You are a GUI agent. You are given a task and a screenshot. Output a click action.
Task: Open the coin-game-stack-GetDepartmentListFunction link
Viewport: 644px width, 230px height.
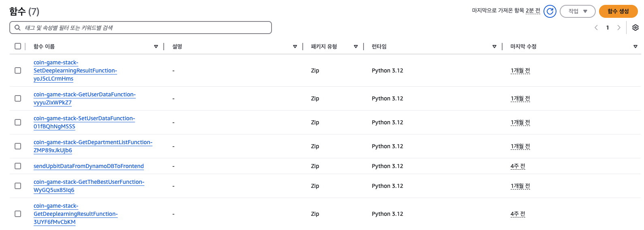point(93,143)
